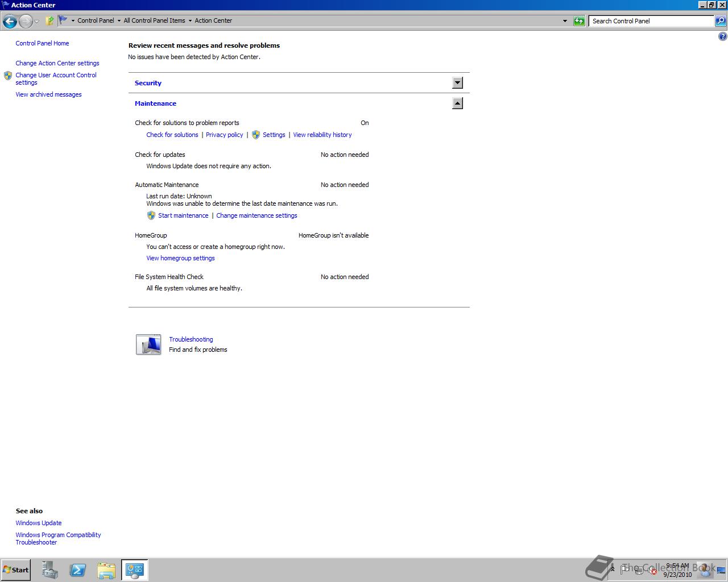Screen dimensions: 728x582
Task: Click 'File System Health Check' text
Action: [x=169, y=277]
